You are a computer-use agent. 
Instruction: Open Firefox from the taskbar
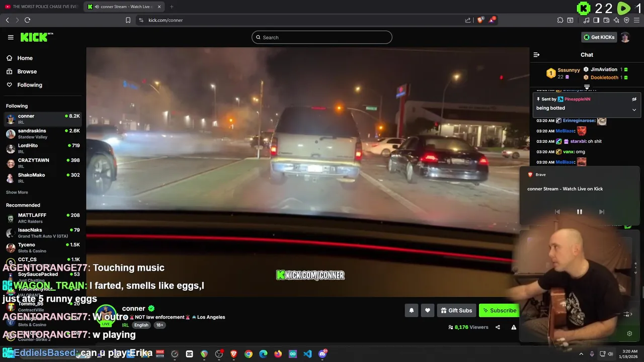point(278,354)
